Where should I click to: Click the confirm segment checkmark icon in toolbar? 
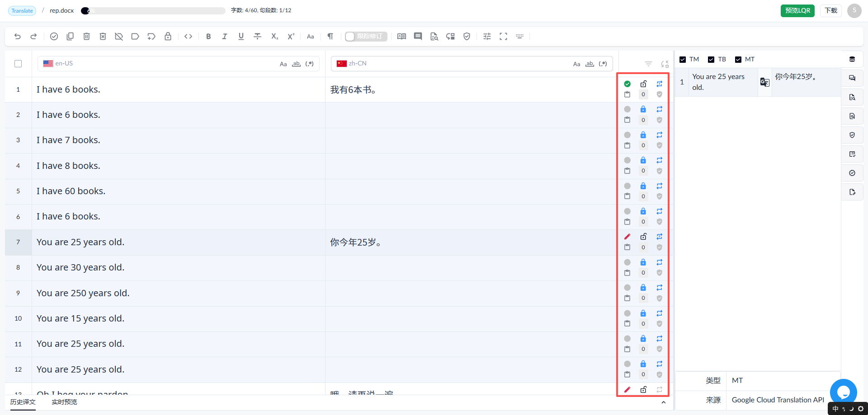coord(54,37)
